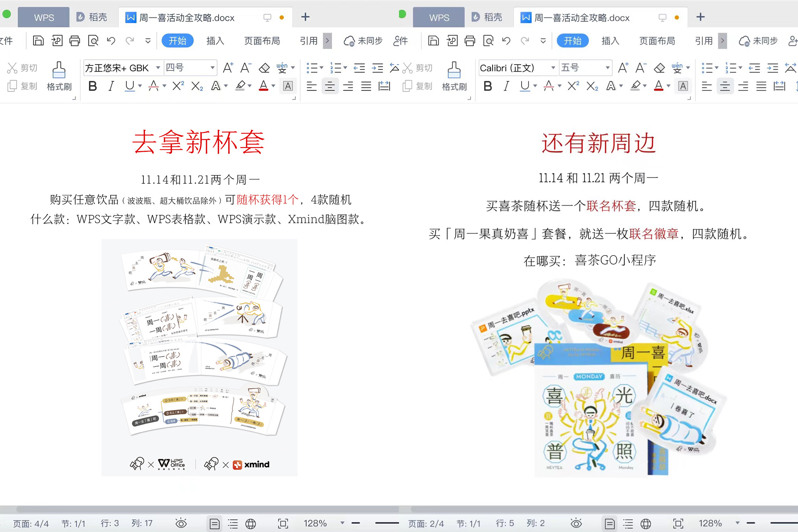Decrease indent in left window
Image resolution: width=798 pixels, height=532 pixels.
(359, 68)
